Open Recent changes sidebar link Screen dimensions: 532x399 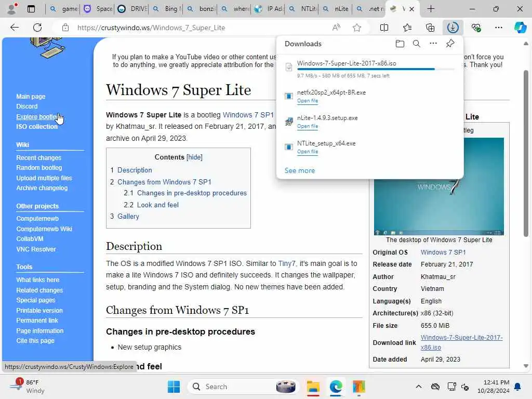38,158
